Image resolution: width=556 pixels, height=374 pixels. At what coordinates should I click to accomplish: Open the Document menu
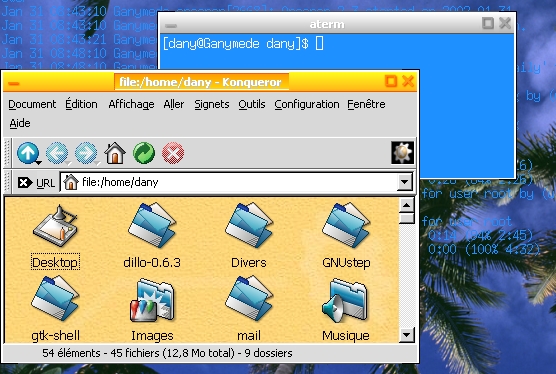pyautogui.click(x=32, y=104)
